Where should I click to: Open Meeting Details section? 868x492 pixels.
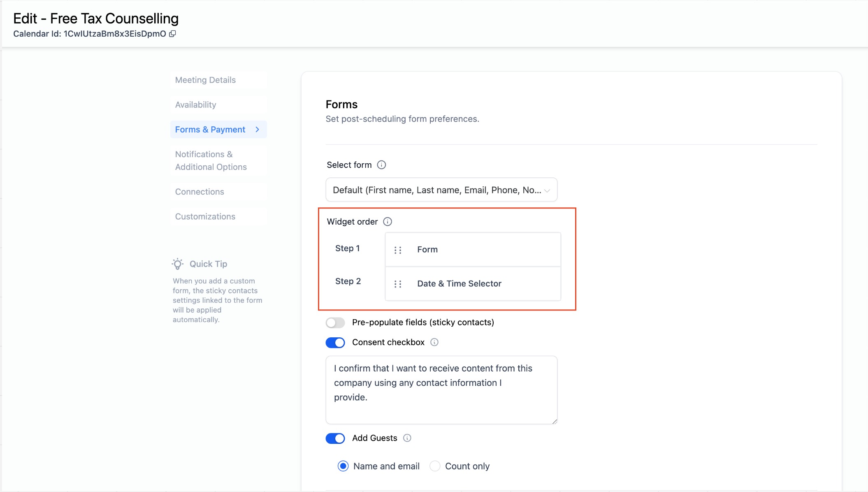pyautogui.click(x=205, y=80)
